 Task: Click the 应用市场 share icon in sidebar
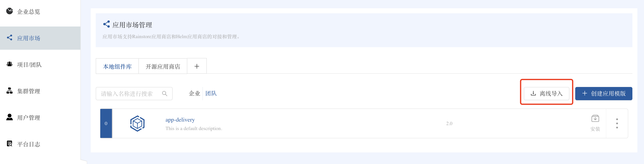[10, 38]
